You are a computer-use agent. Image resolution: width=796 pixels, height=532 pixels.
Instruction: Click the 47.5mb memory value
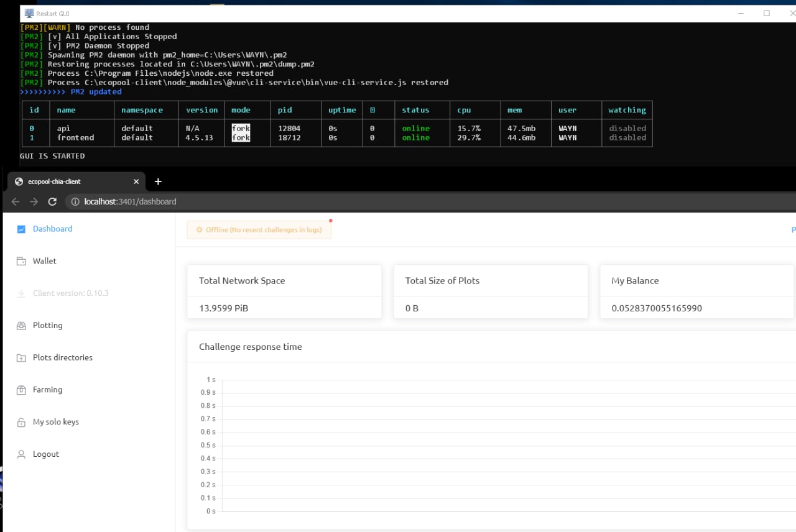coord(521,129)
